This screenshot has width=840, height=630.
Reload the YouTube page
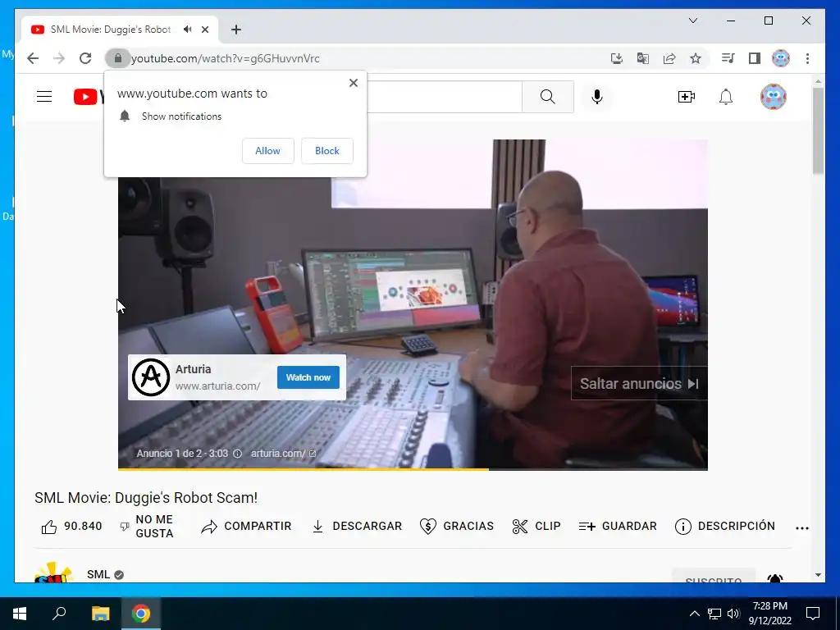click(85, 58)
